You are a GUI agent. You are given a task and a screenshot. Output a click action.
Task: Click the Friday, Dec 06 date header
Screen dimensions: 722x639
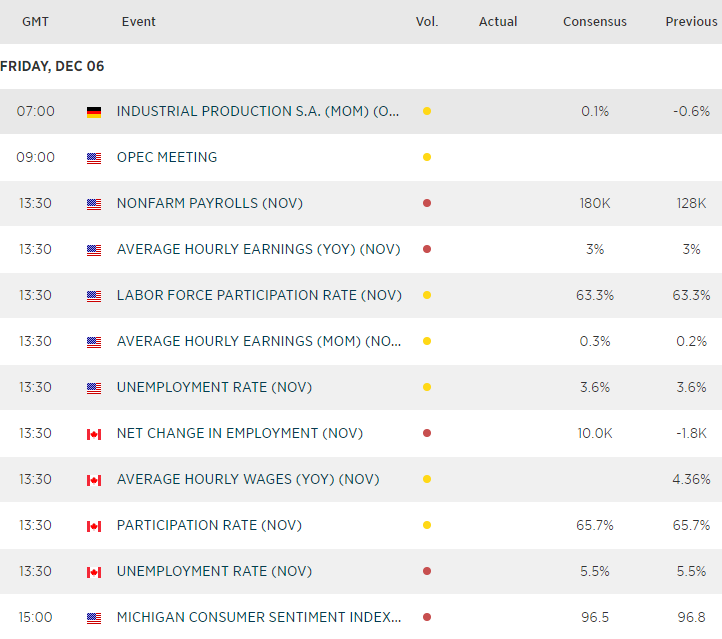coord(52,67)
